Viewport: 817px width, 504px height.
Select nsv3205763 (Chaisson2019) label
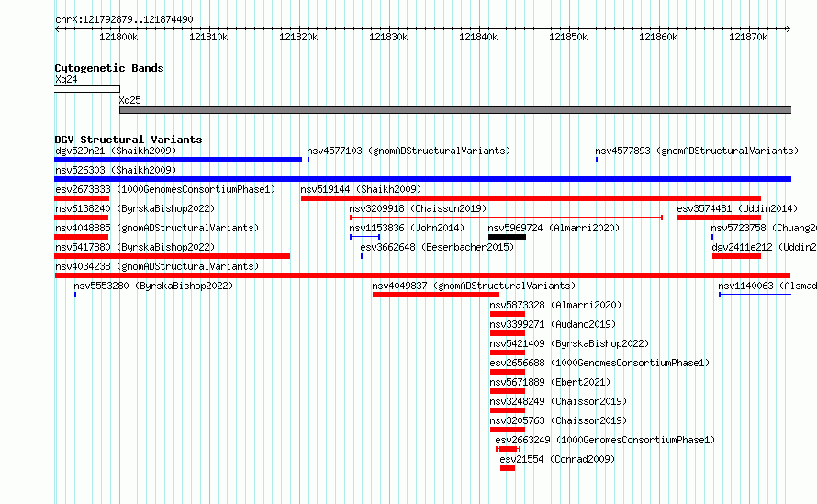[558, 420]
